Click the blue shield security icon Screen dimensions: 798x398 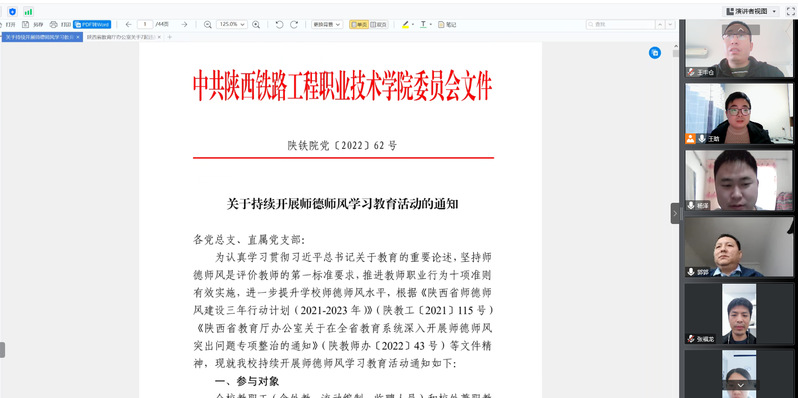(12, 11)
